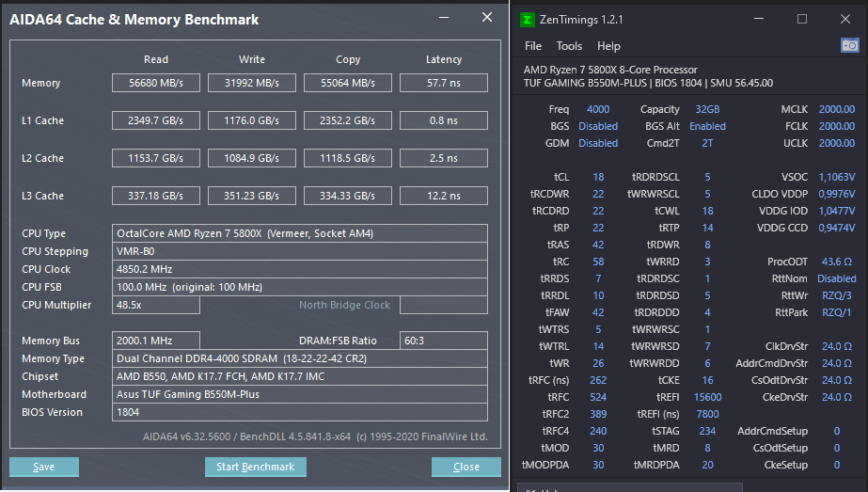Image resolution: width=868 pixels, height=492 pixels.
Task: Maximize the ZenTimings window
Action: pyautogui.click(x=801, y=19)
